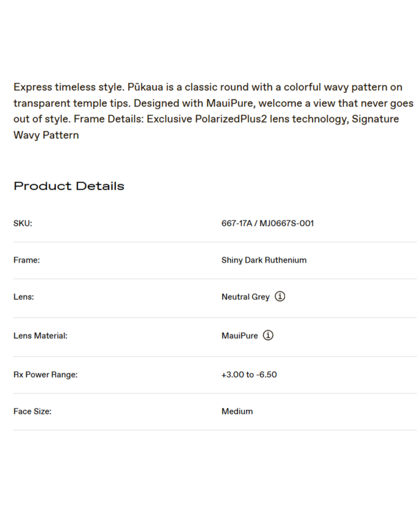420x510 pixels.
Task: Select the SKU label
Action: click(x=23, y=223)
